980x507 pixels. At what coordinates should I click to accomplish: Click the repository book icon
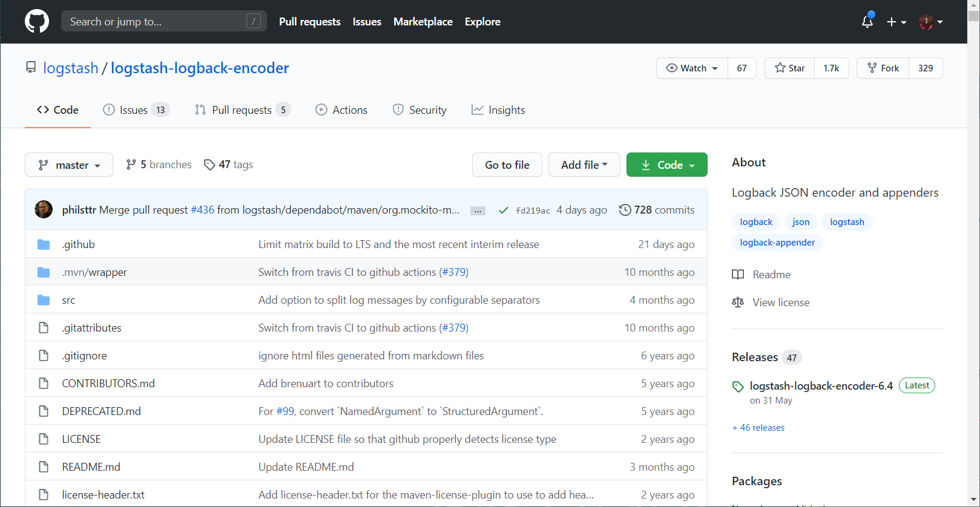tap(31, 68)
